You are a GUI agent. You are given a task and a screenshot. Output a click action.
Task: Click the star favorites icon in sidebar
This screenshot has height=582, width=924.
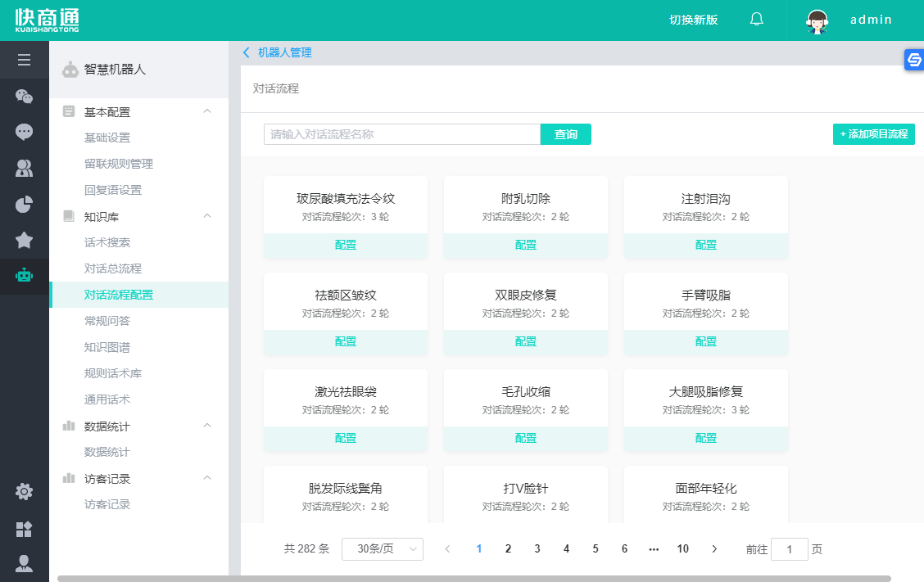coord(25,240)
